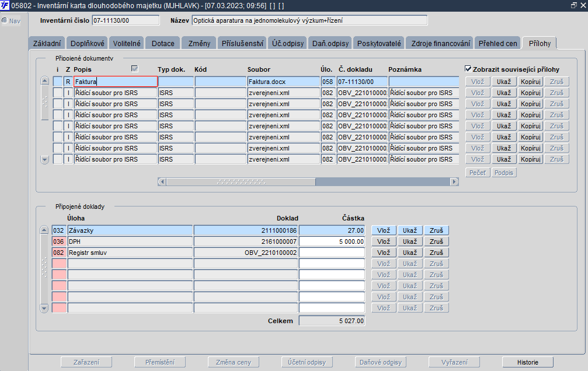Tick the checkbox beside Popis column header
This screenshot has width=588, height=371.
[135, 69]
